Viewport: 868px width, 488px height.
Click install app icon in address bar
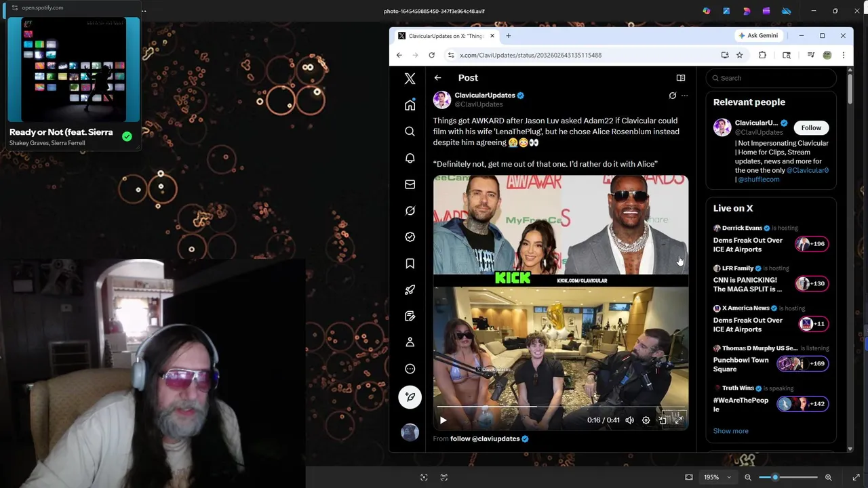[x=725, y=55]
